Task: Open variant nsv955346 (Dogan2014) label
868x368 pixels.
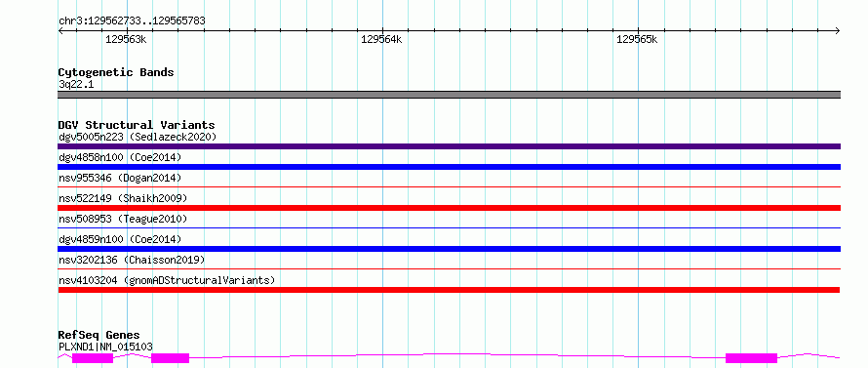Action: coord(120,178)
